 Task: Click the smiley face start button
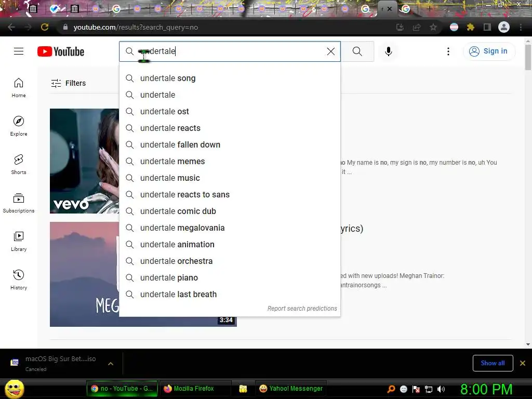pyautogui.click(x=14, y=389)
